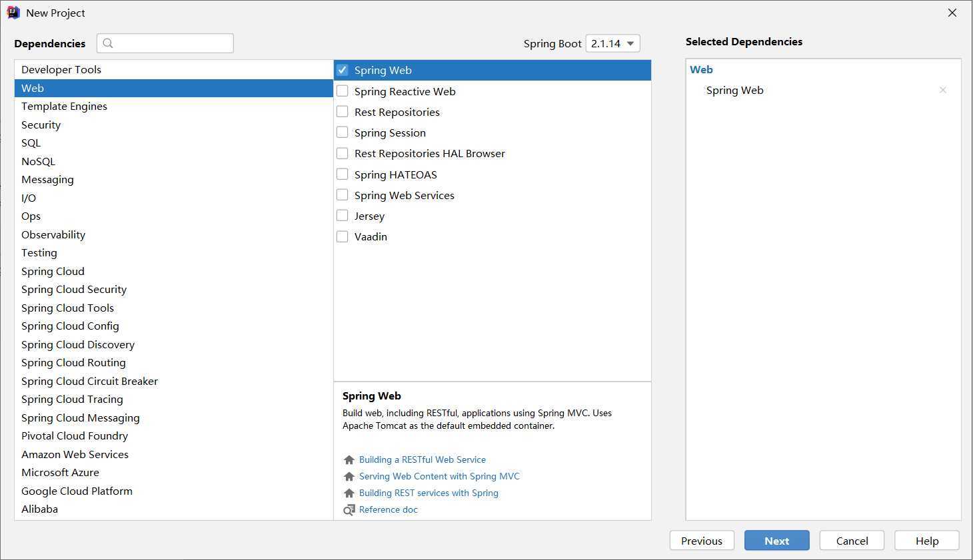Select the Alibaba category
Screen dimensions: 973x560
click(x=173, y=509)
